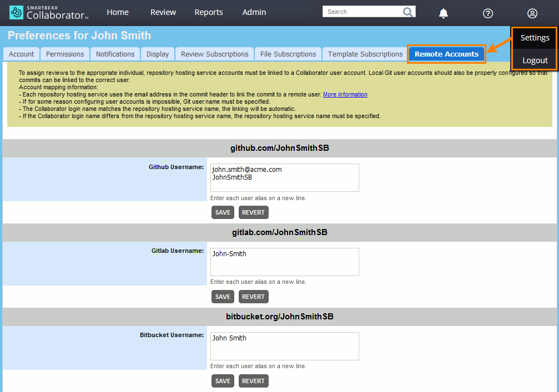
Task: Open the Review Subscriptions tab
Action: tap(215, 54)
